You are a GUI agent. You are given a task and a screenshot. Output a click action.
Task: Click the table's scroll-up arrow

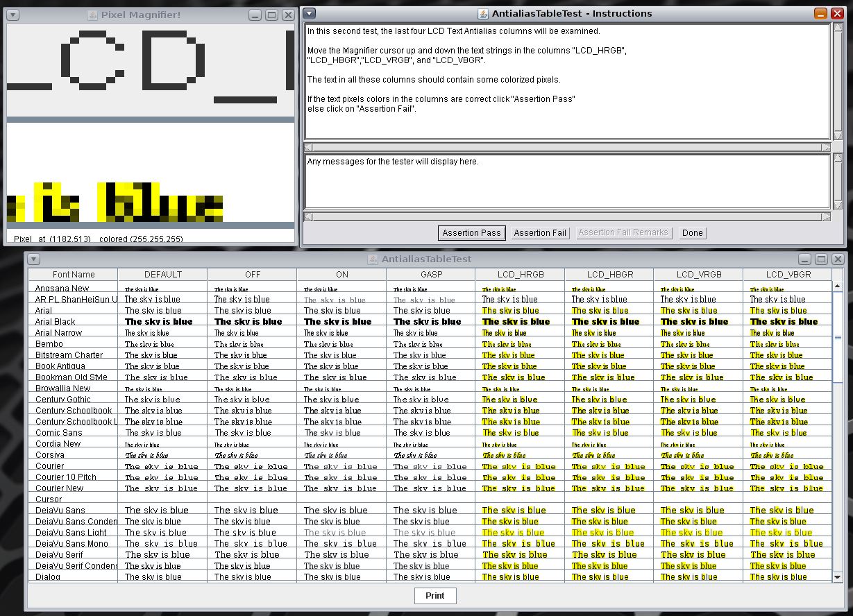[x=837, y=286]
